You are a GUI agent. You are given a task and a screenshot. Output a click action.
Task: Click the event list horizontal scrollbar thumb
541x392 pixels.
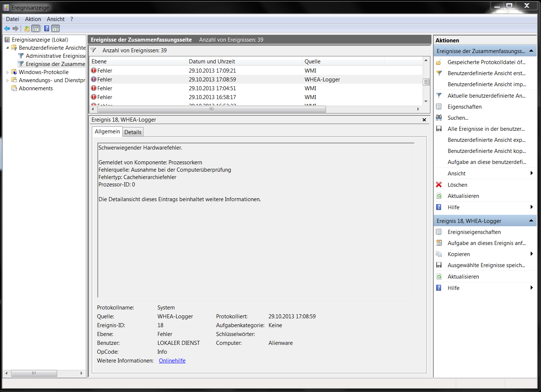click(211, 109)
